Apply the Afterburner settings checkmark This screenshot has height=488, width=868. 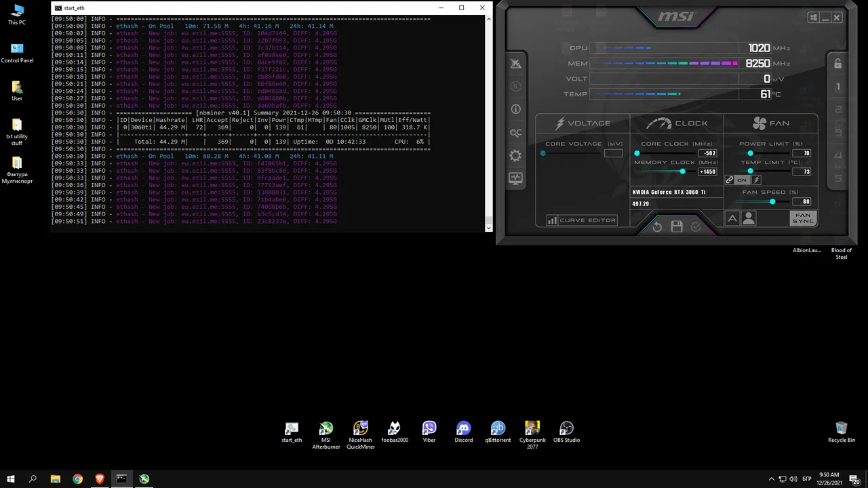(695, 227)
